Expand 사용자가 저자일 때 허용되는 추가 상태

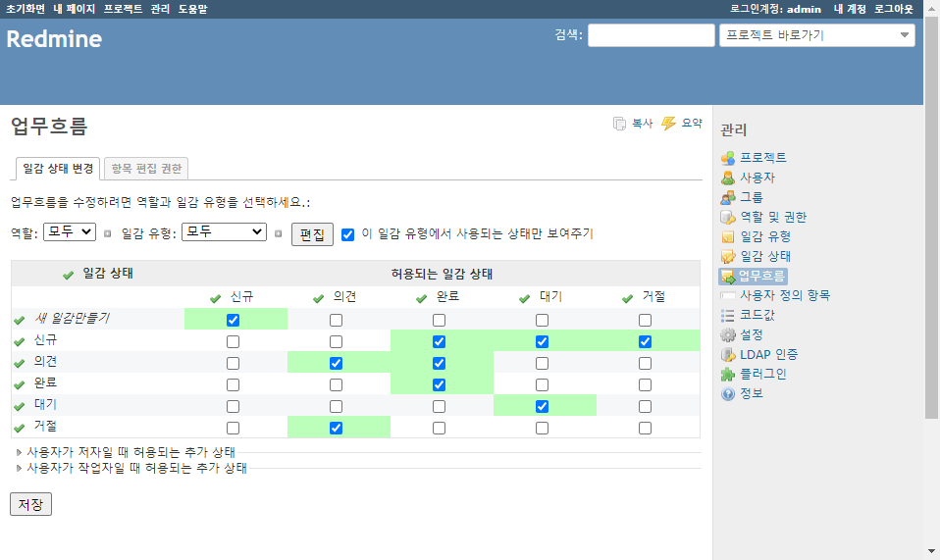(131, 452)
